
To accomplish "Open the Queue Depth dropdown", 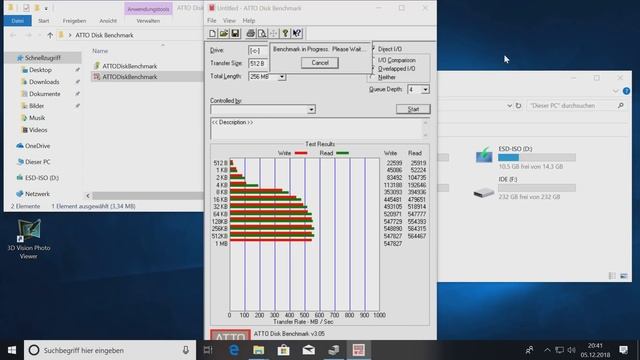I will [x=425, y=89].
